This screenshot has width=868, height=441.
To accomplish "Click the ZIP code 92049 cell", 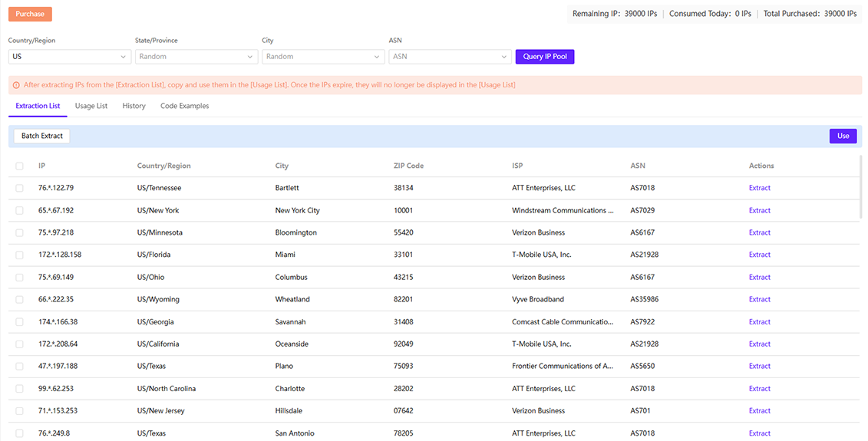I will click(403, 344).
